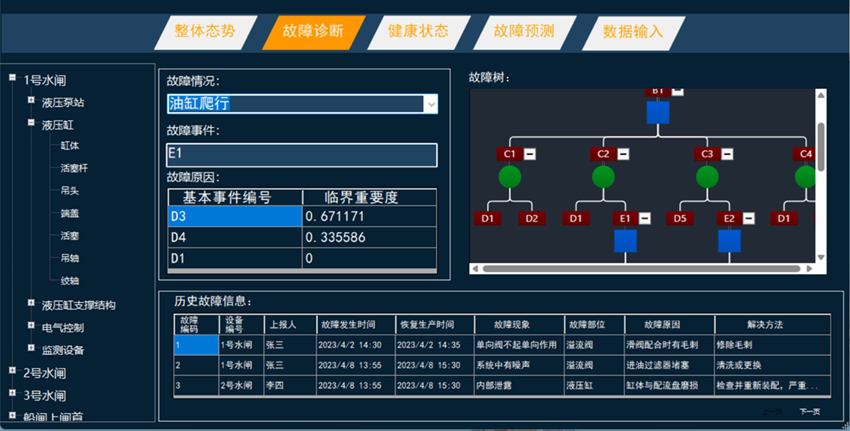The image size is (850, 431).
Task: Collapse the 液压缸 tree node
Action: pyautogui.click(x=31, y=123)
